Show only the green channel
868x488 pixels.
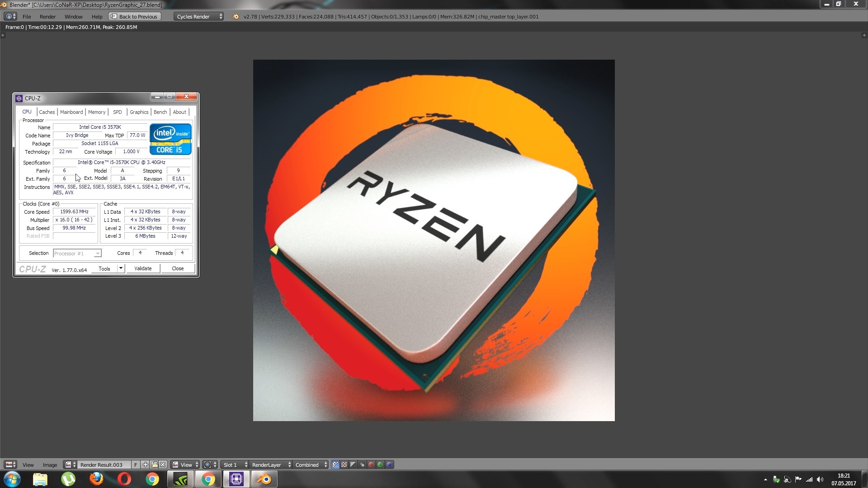click(x=381, y=465)
